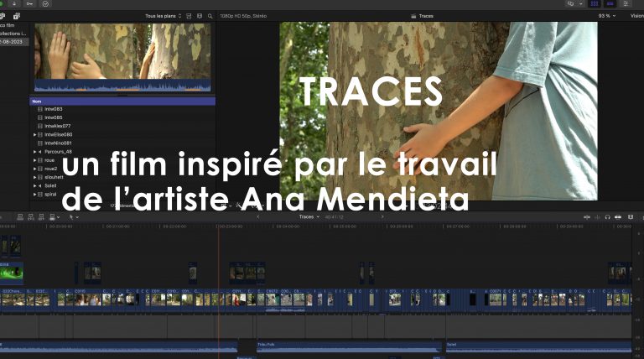Open the "Tous les plans" filter dropdown

pos(163,16)
